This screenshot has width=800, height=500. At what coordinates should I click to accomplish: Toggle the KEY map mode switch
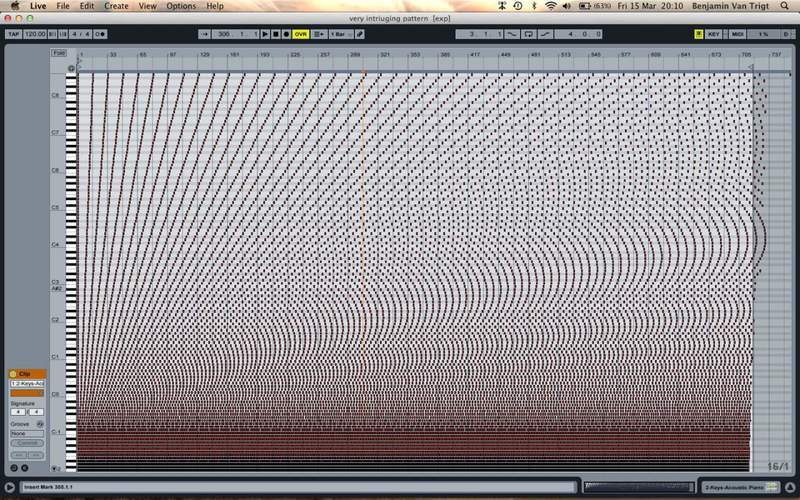click(713, 34)
